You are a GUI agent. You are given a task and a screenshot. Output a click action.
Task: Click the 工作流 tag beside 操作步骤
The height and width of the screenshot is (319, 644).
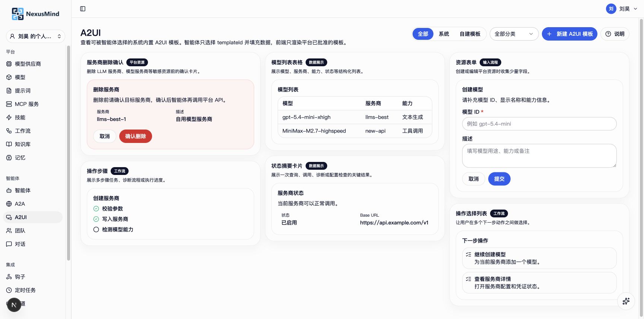[x=120, y=171]
